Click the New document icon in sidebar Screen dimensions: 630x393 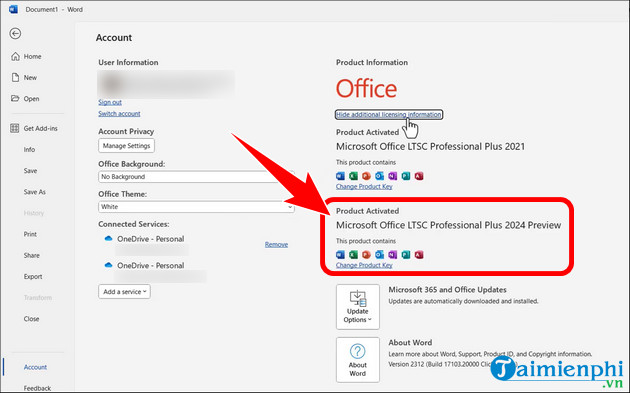click(x=15, y=78)
